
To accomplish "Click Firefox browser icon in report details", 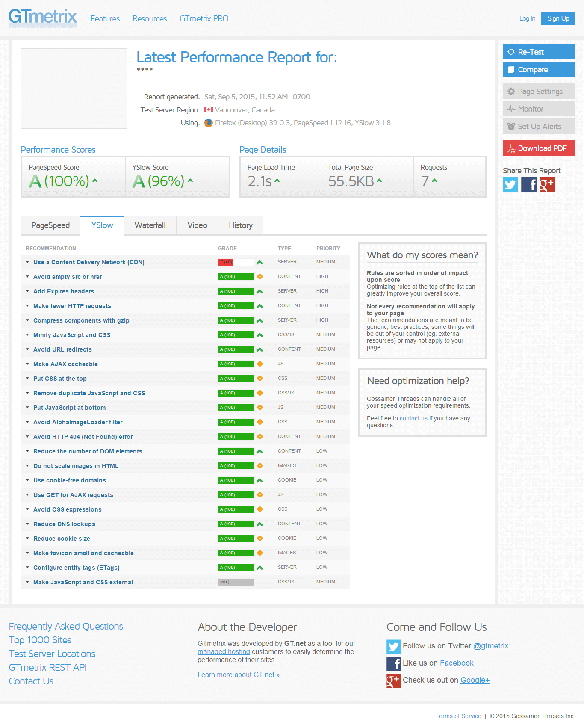I will (x=209, y=123).
